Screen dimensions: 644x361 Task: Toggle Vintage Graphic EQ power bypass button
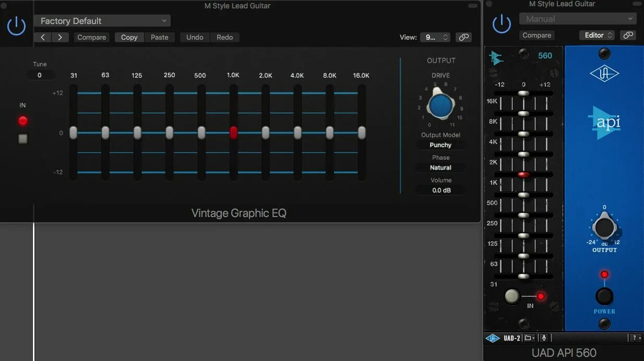(x=17, y=26)
